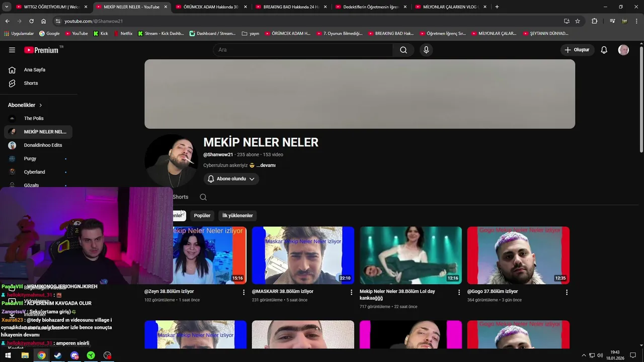This screenshot has width=644, height=362.
Task: Click the browser home button
Action: tap(43, 21)
